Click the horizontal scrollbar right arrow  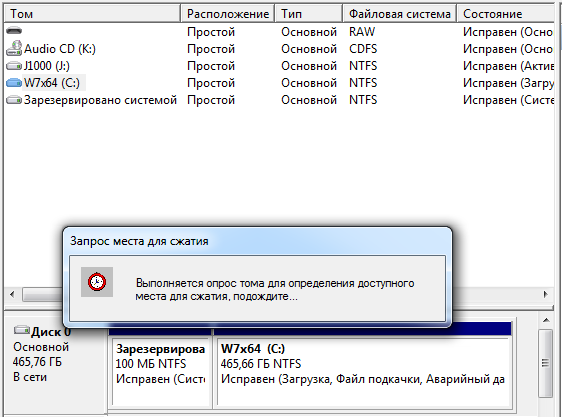point(546,294)
